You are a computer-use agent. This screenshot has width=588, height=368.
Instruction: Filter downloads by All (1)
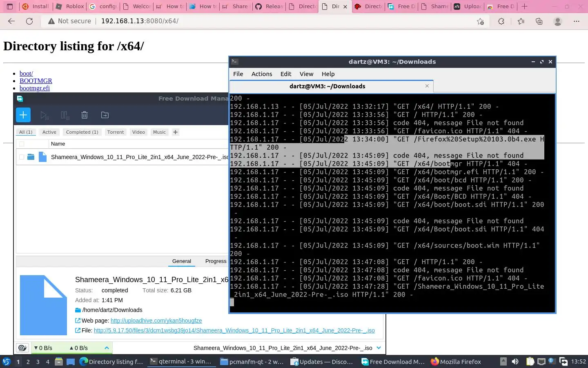pyautogui.click(x=26, y=132)
